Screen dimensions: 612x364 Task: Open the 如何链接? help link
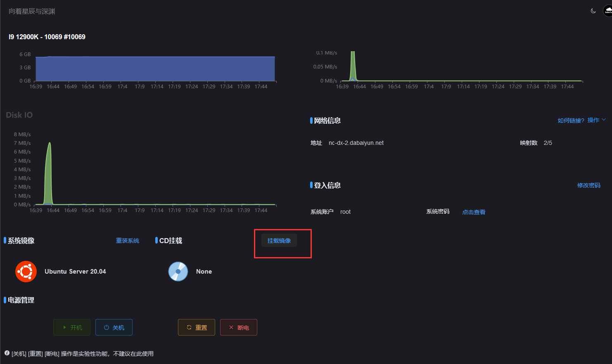point(571,121)
